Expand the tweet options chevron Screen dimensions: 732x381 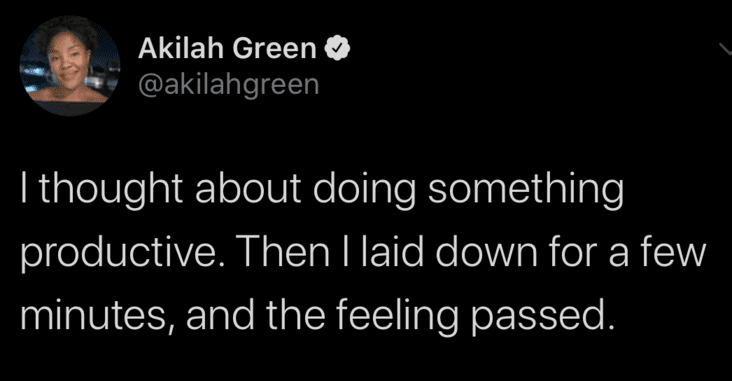point(725,49)
